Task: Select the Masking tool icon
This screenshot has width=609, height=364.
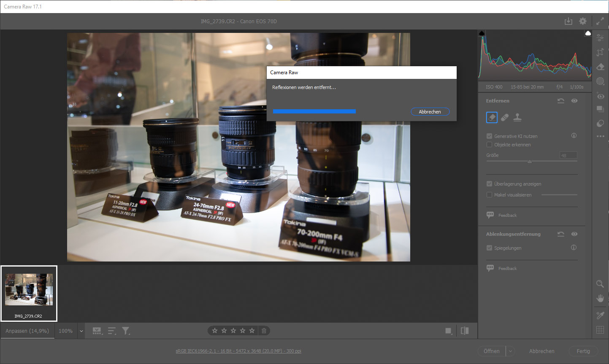Action: coord(600,81)
